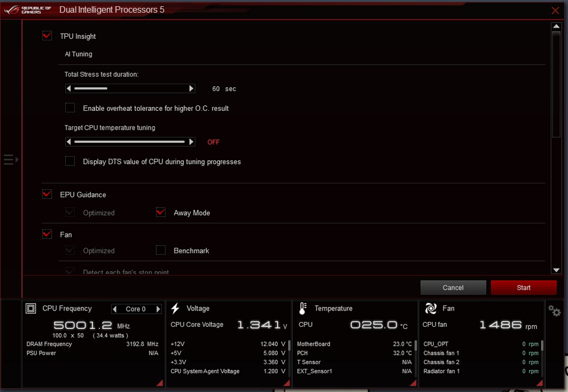Increase target CPU temperature right arrow
Viewport: 568px width, 392px height.
coord(191,141)
